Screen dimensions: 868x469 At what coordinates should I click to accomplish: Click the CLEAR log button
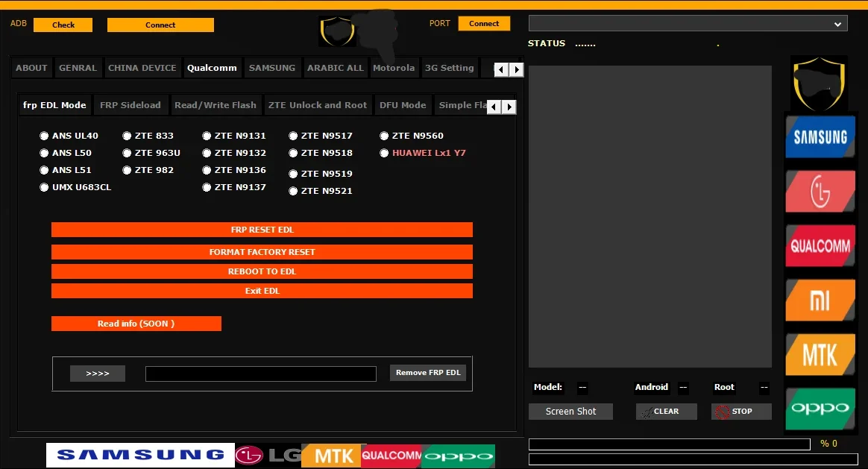pyautogui.click(x=666, y=412)
